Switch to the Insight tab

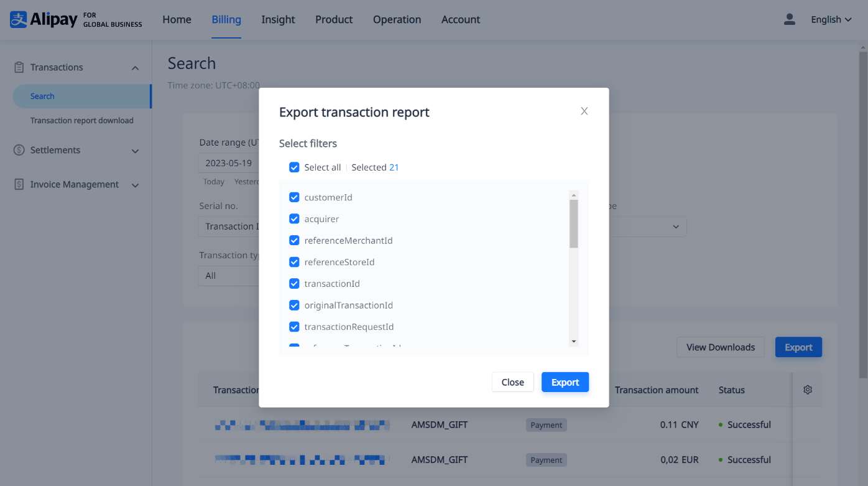click(x=278, y=19)
